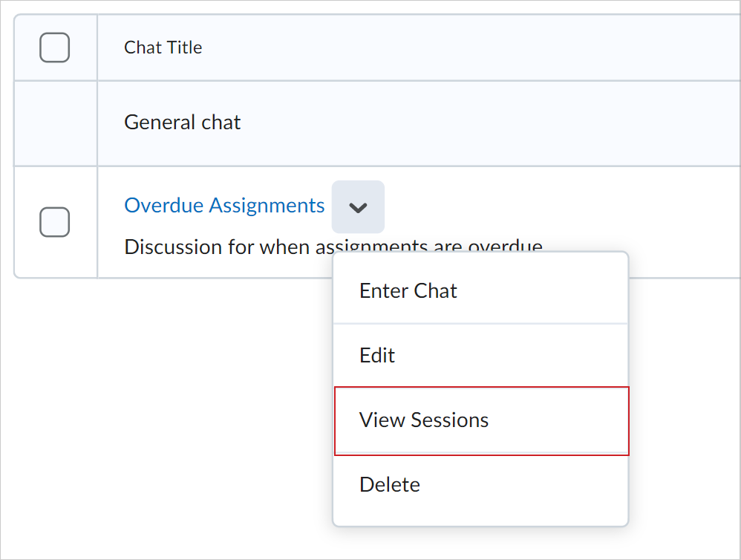This screenshot has height=560, width=741.
Task: Delete the Overdue Assignments chat
Action: tap(390, 484)
